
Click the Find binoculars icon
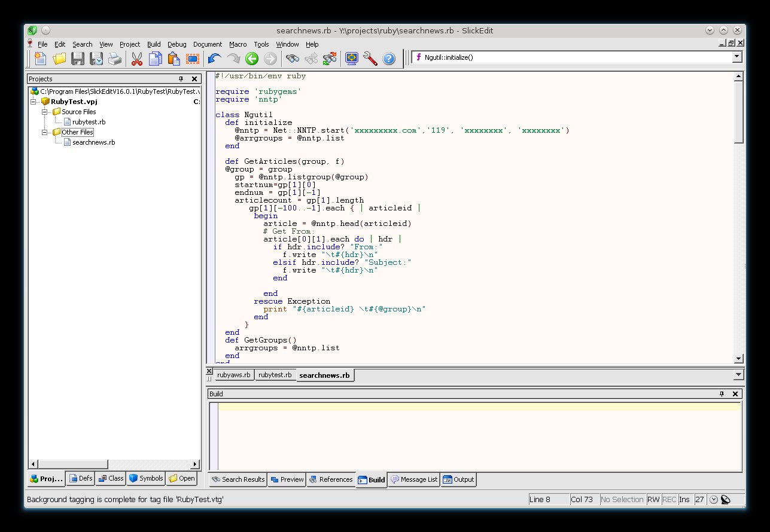292,58
